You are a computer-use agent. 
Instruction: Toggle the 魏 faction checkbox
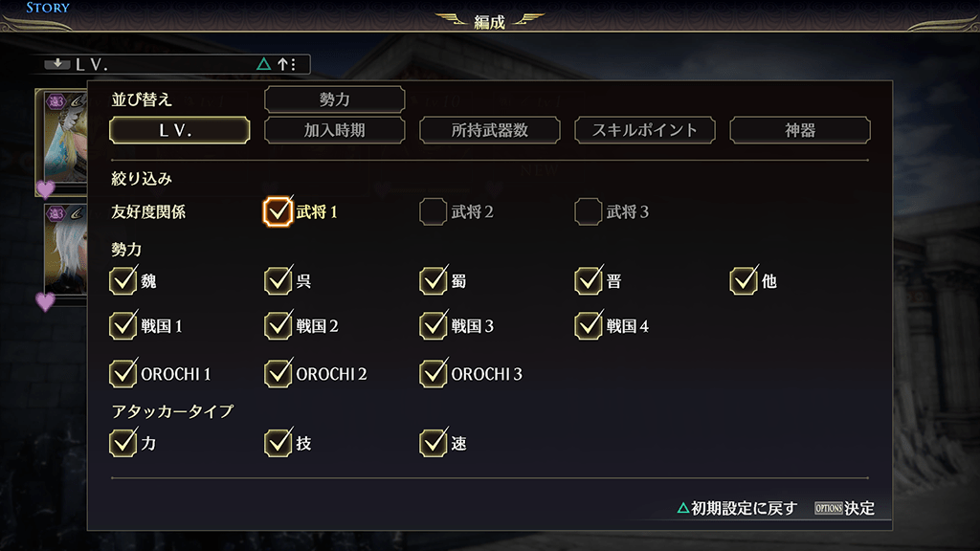pos(122,281)
